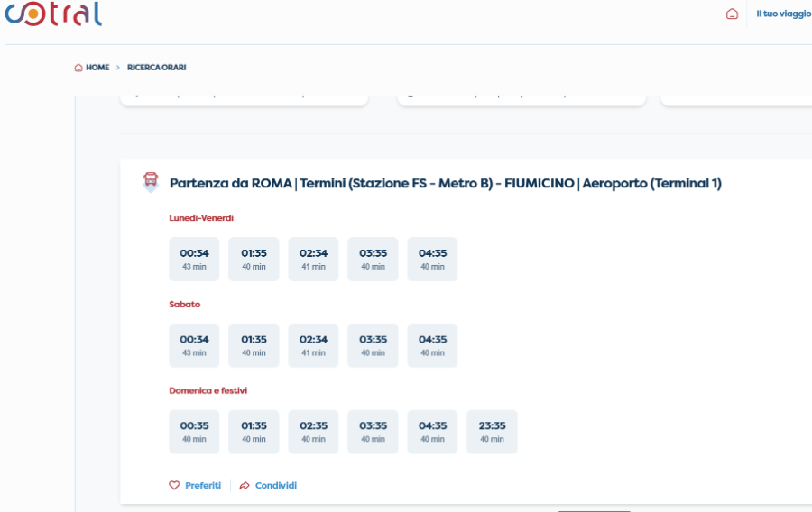Open the Il tuo viaggio menu

tap(783, 14)
